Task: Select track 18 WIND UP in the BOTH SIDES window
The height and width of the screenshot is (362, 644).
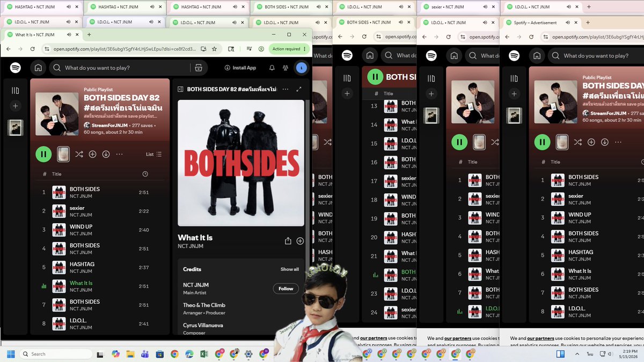Action: pyautogui.click(x=390, y=200)
